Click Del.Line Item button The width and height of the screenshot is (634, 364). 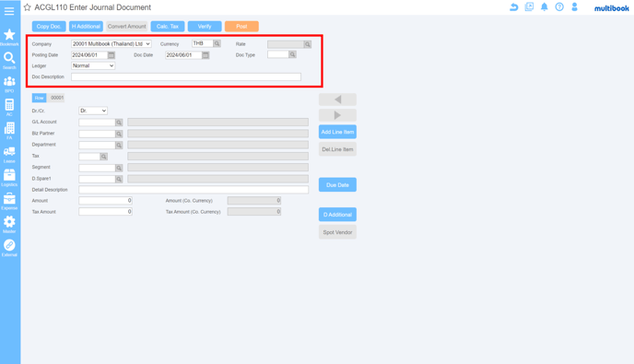click(337, 149)
